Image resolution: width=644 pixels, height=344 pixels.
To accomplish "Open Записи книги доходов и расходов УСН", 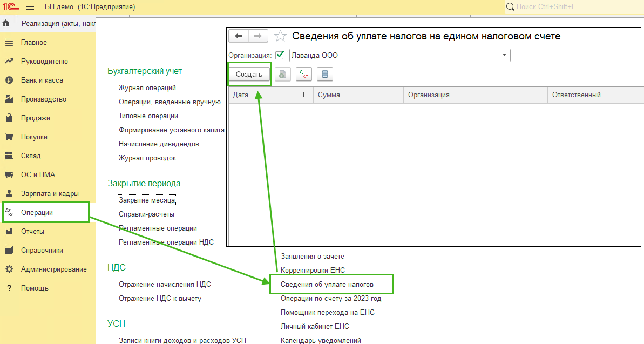I will (182, 340).
